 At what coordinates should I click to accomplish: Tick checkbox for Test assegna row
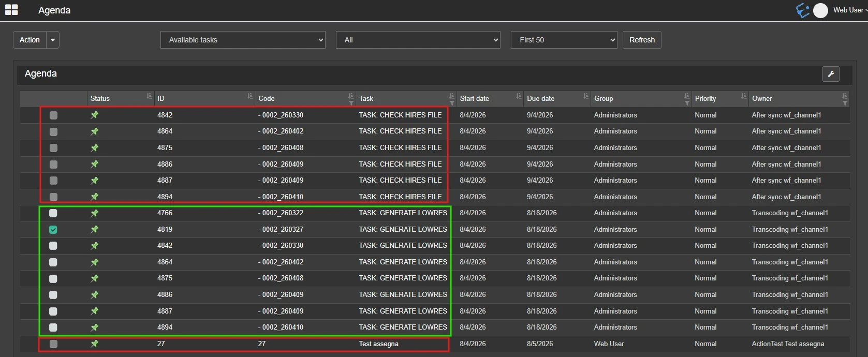point(53,344)
